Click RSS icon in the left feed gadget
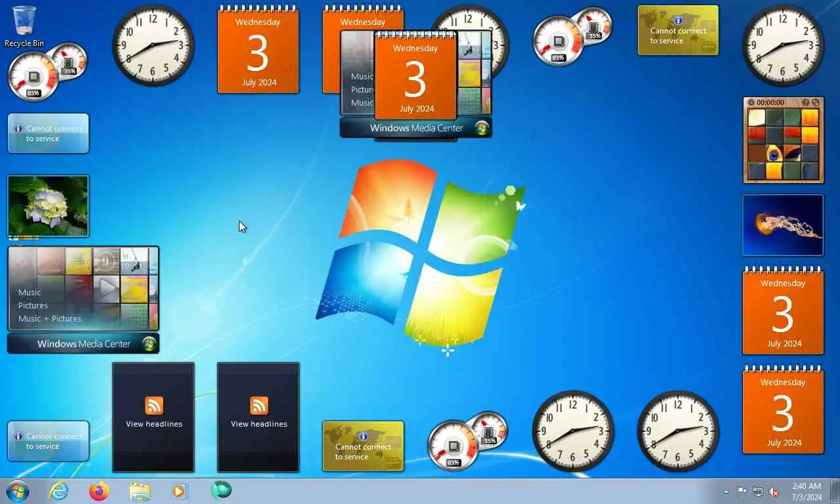 tap(154, 406)
